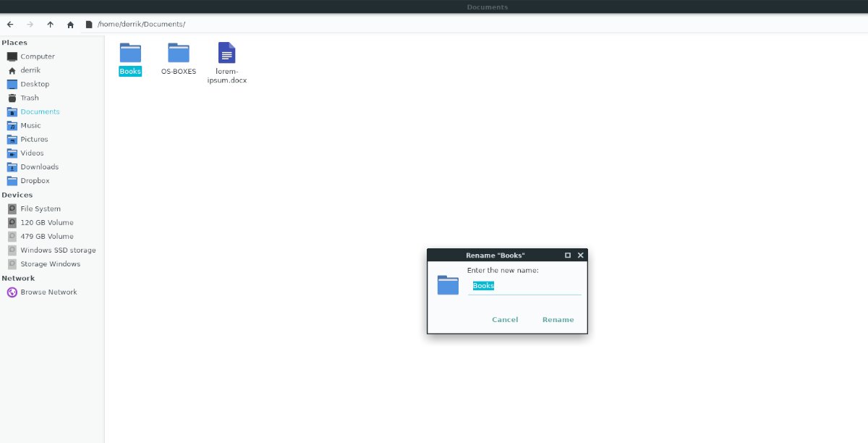Click the "Computer" label in Places
Image resolution: width=868 pixels, height=443 pixels.
pyautogui.click(x=38, y=56)
